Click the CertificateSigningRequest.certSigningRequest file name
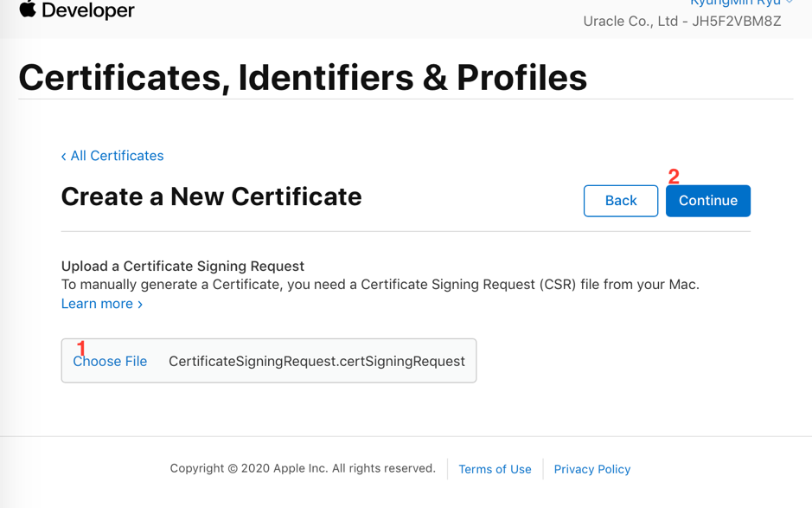This screenshot has height=508, width=812. [316, 361]
